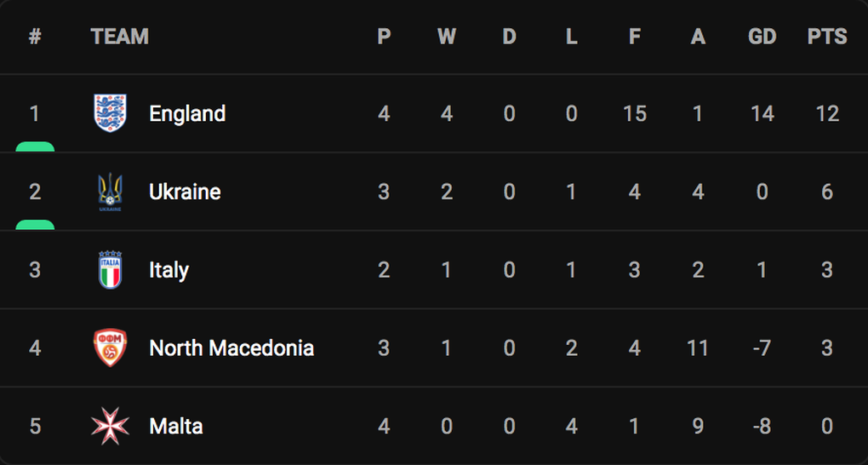The height and width of the screenshot is (465, 868).
Task: Open the North Macedonia FFM crest
Action: point(110,348)
